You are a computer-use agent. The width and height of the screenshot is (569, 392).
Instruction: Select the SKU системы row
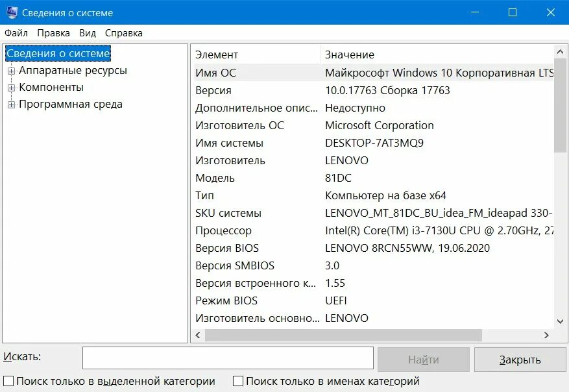tap(374, 213)
